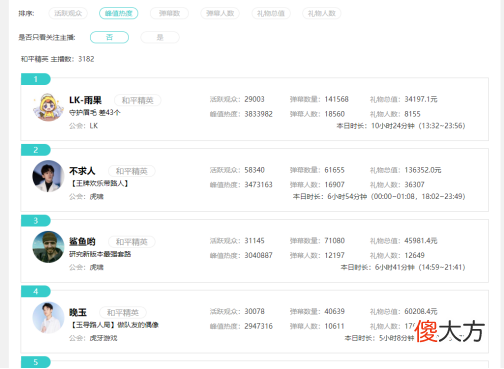Click 公会: 虎牙游戏 guild text

click(x=93, y=338)
